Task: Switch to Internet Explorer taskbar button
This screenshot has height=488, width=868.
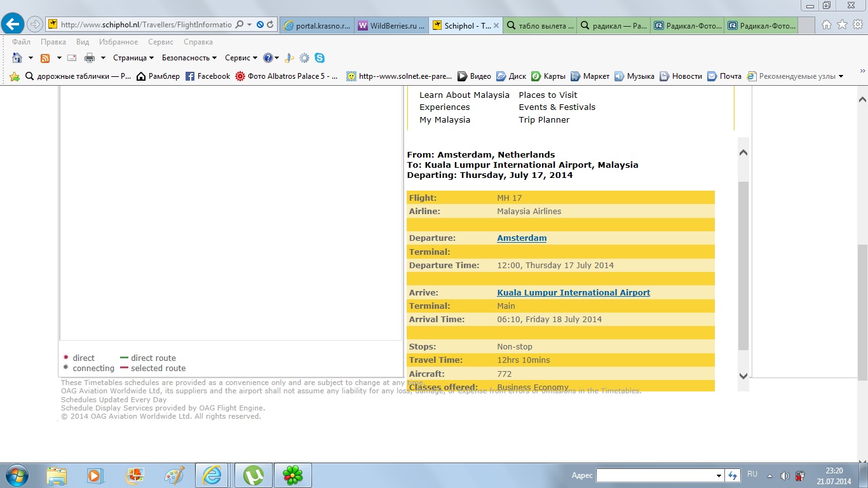Action: (x=212, y=475)
